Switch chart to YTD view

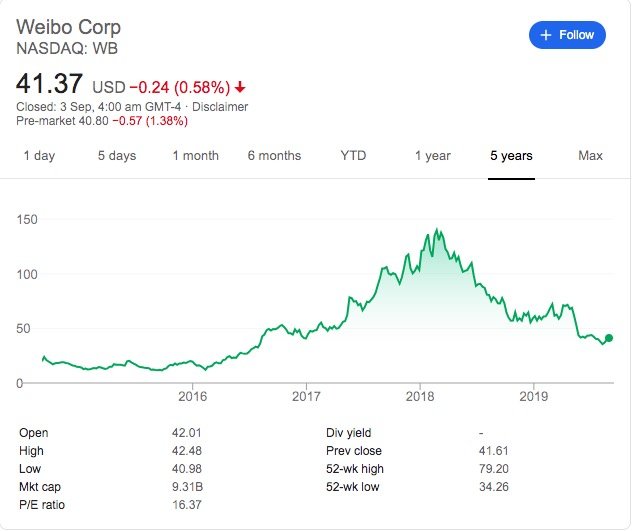click(x=353, y=156)
